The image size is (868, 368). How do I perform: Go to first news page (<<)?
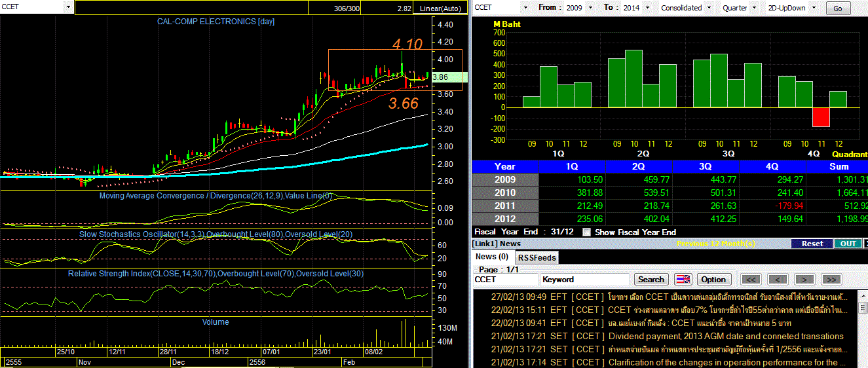point(751,279)
